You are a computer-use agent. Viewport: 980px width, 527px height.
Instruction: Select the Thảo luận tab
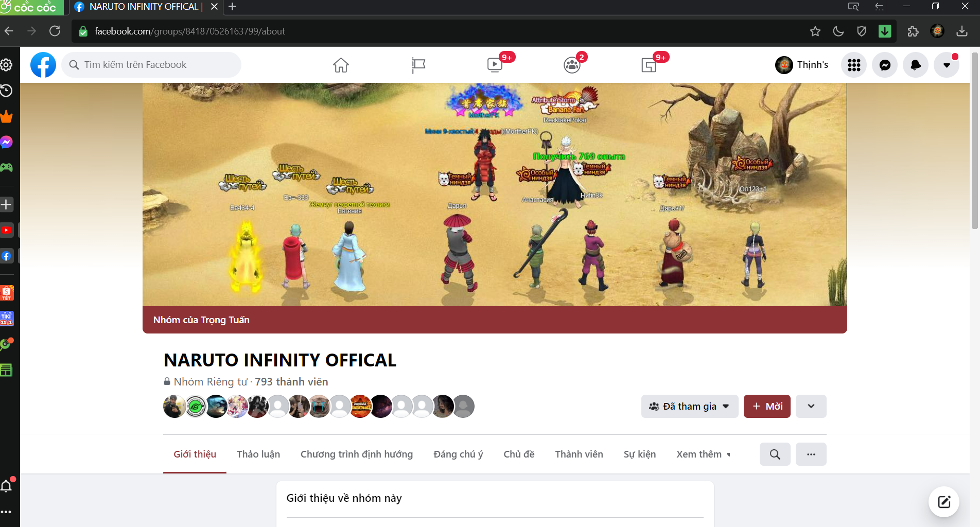[258, 454]
